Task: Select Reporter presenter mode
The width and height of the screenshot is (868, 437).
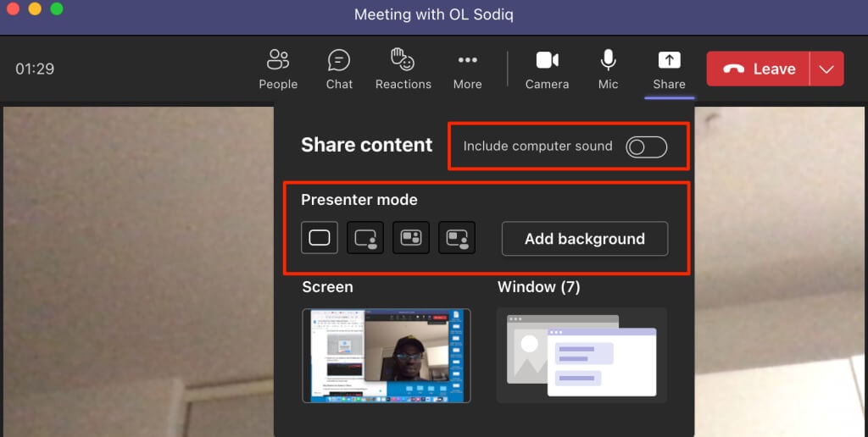Action: (457, 238)
